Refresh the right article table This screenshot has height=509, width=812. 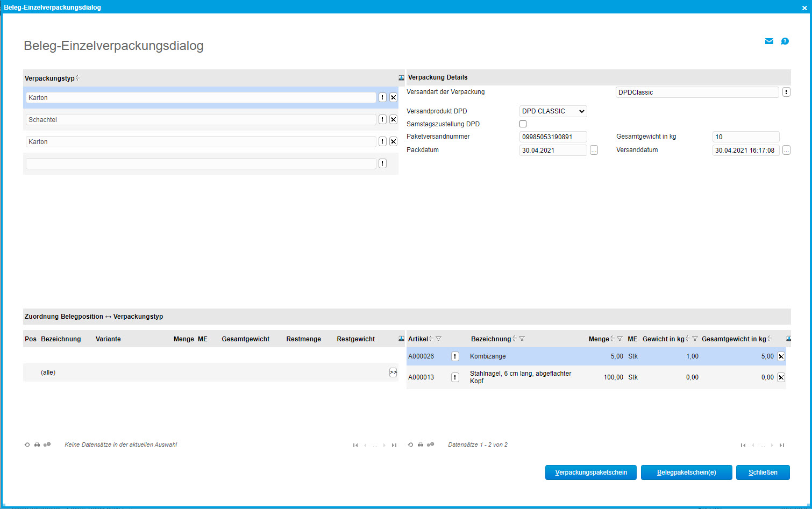[410, 445]
